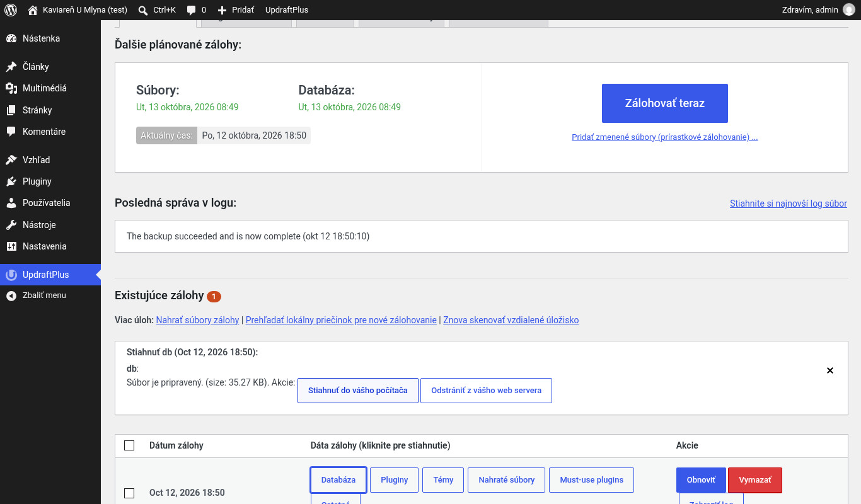Toggle the select-all checkbox in table header

[x=129, y=445]
